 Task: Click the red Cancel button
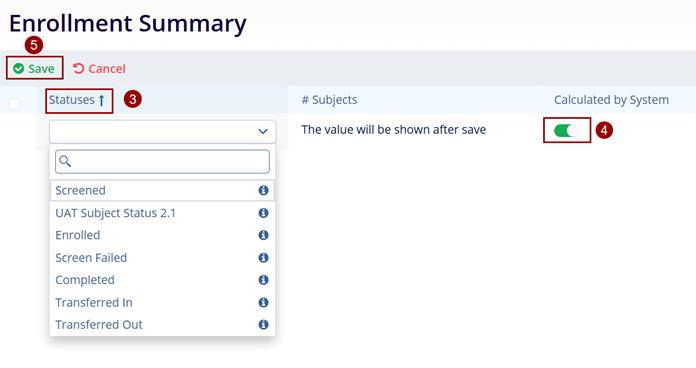click(99, 69)
